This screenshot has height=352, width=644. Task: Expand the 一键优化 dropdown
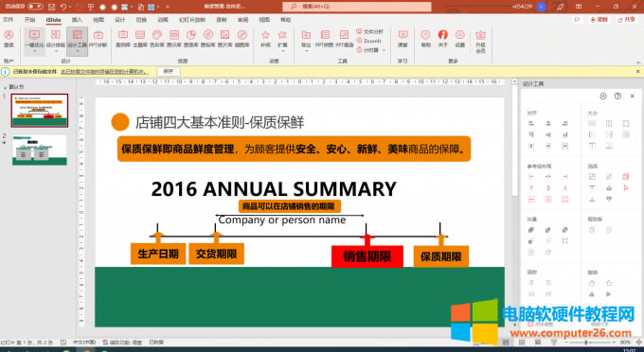[x=34, y=50]
